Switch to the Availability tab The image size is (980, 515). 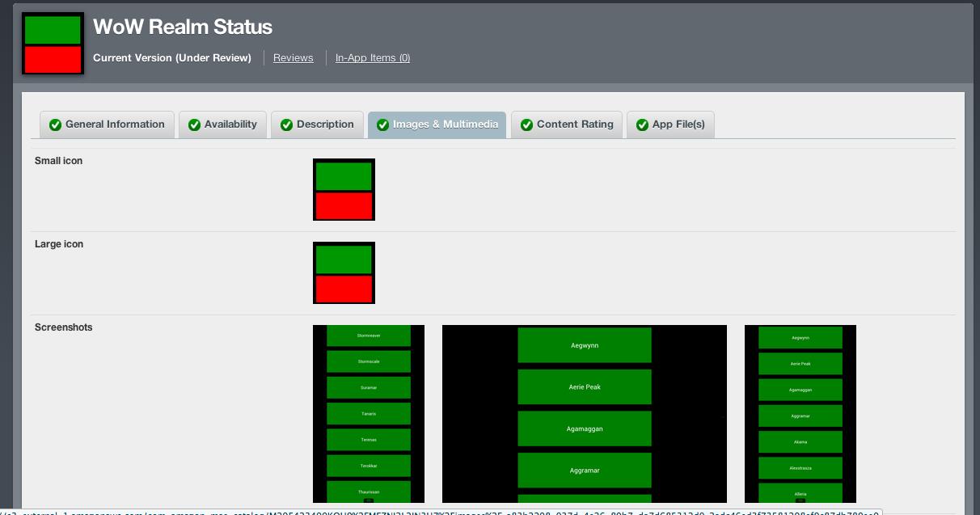222,125
